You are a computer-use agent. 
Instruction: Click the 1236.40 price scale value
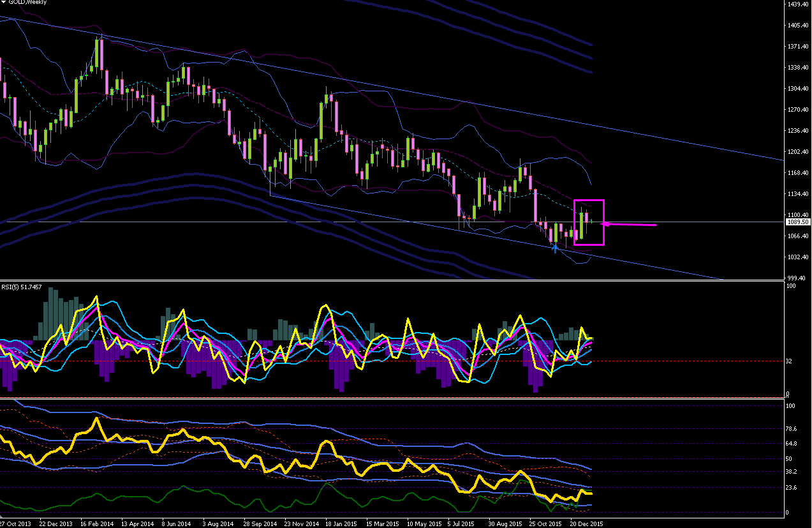click(798, 131)
